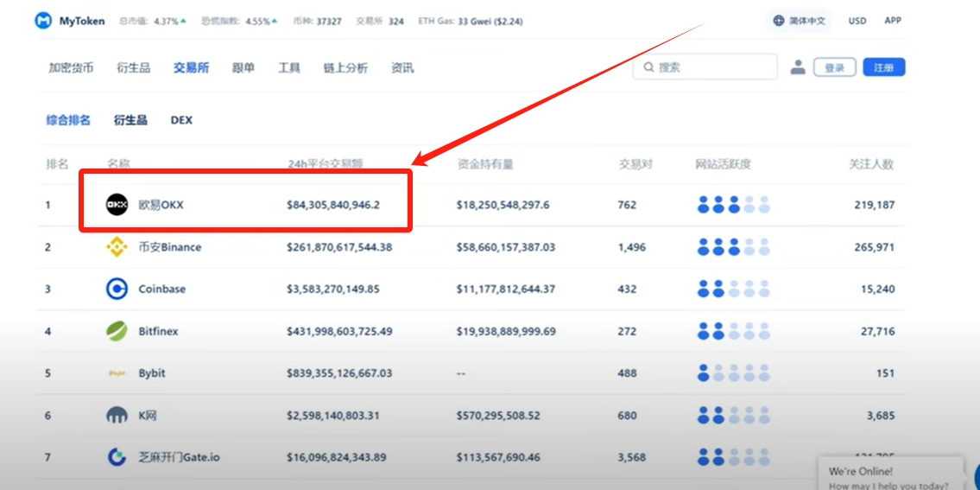Screen dimensions: 980x490
Task: Switch to the DEX tab
Action: [x=181, y=120]
